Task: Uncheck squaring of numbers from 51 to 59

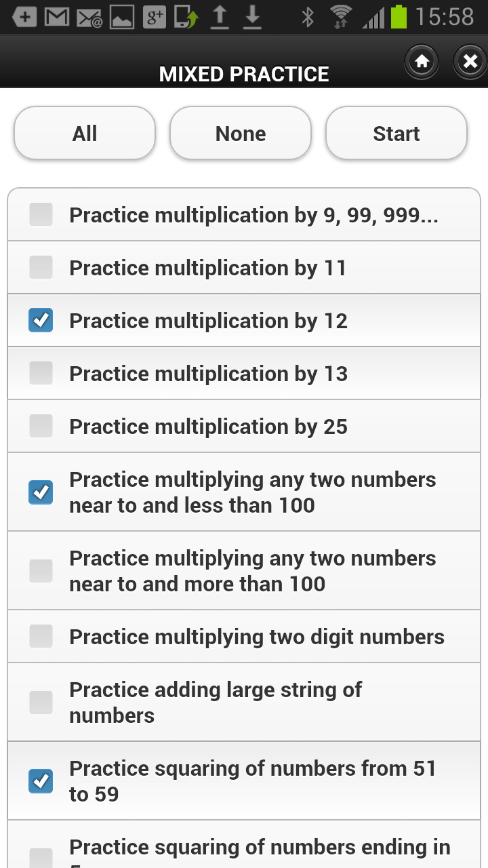Action: click(41, 781)
